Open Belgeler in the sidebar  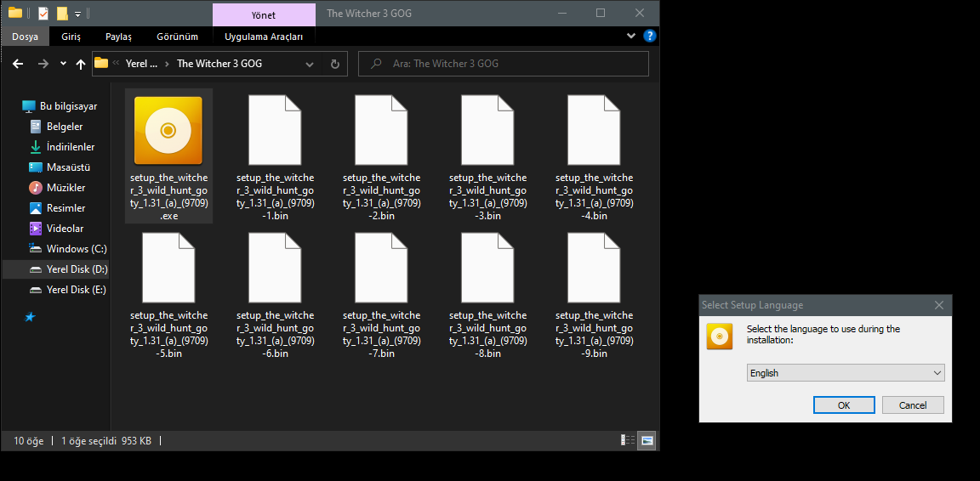(56, 127)
